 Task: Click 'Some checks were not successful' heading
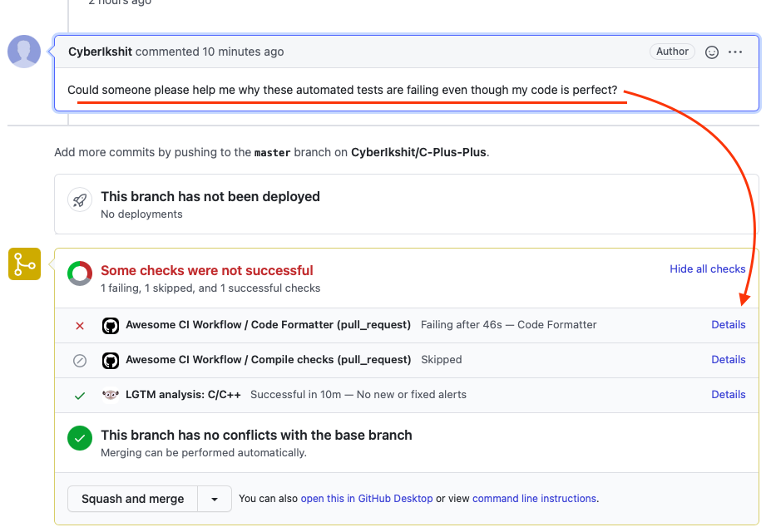[207, 270]
